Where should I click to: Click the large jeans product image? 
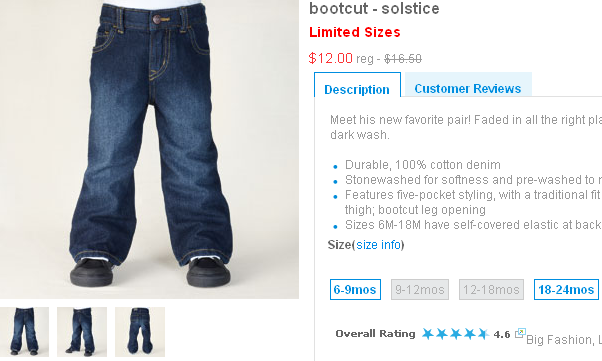click(x=149, y=149)
